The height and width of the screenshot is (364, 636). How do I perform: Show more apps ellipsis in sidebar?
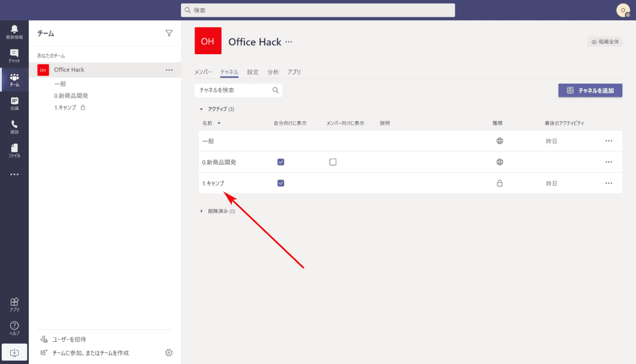(14, 174)
